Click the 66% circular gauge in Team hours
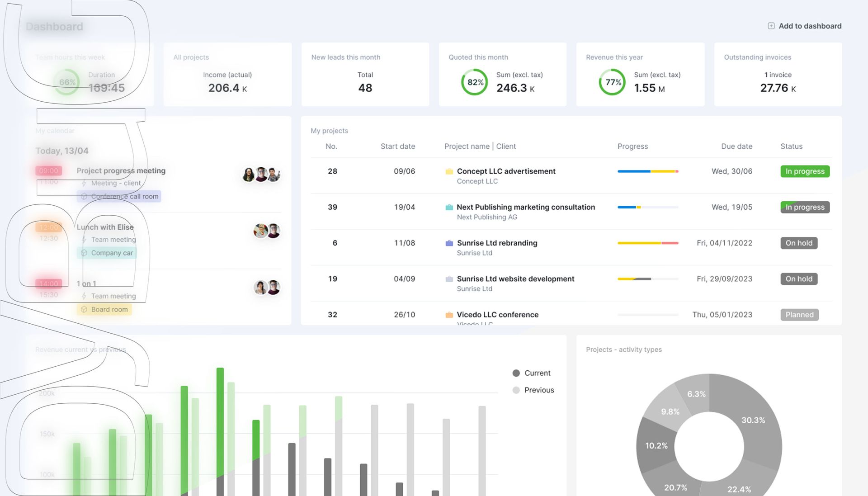This screenshot has height=496, width=868. [x=67, y=82]
